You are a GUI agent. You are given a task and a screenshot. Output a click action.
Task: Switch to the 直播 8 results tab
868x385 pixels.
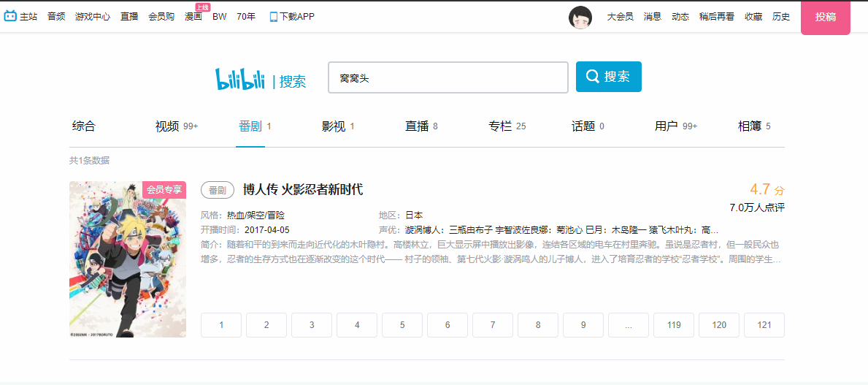coord(421,126)
